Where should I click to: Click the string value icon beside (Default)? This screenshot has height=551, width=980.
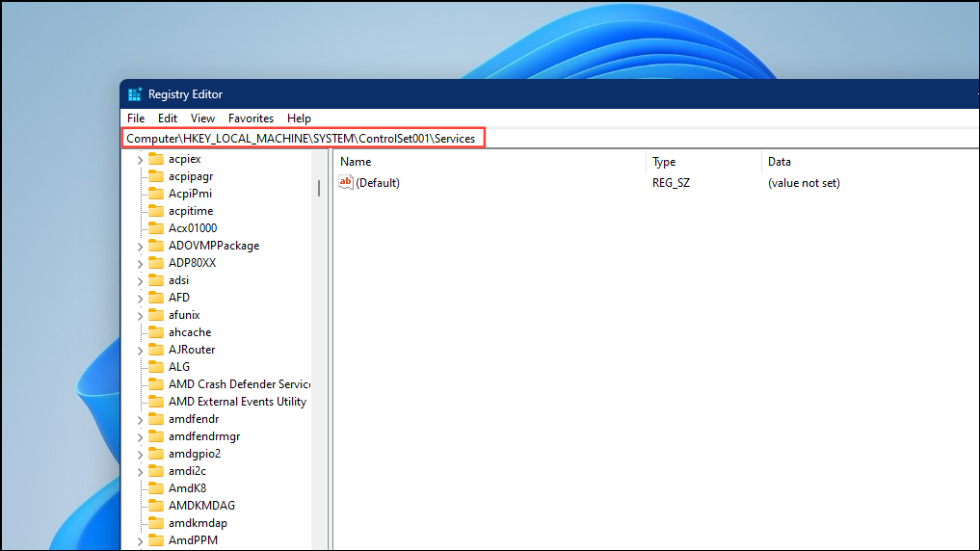pyautogui.click(x=346, y=182)
